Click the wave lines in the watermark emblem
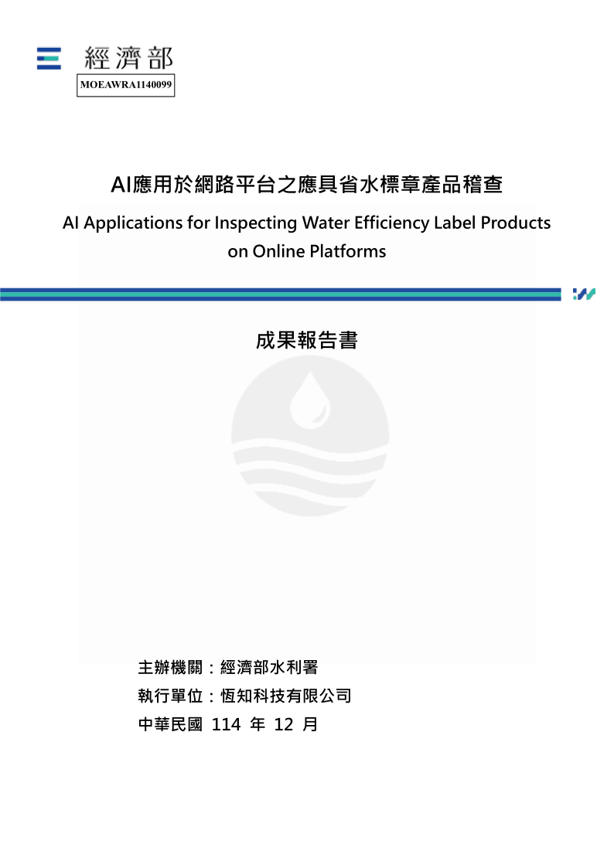Image resolution: width=614 pixels, height=868 pixels. tap(309, 468)
